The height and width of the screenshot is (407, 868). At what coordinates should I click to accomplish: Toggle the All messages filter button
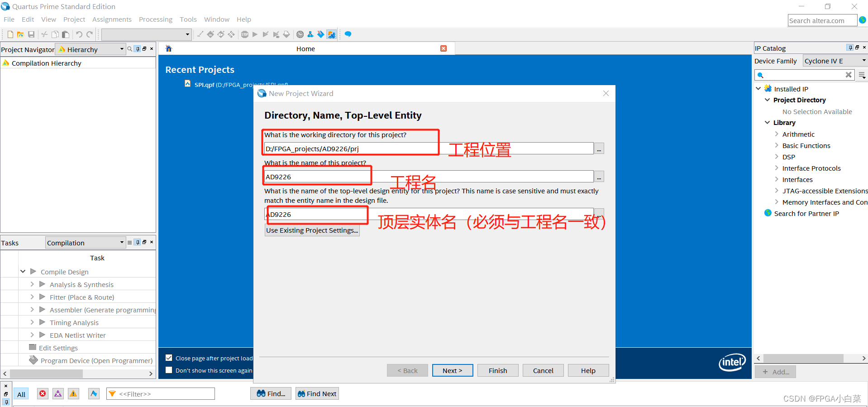click(21, 394)
